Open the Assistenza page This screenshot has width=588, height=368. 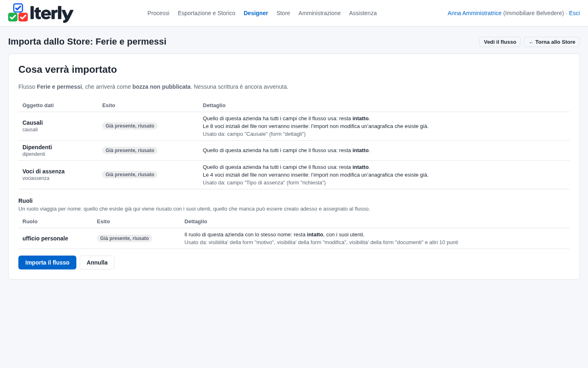363,13
